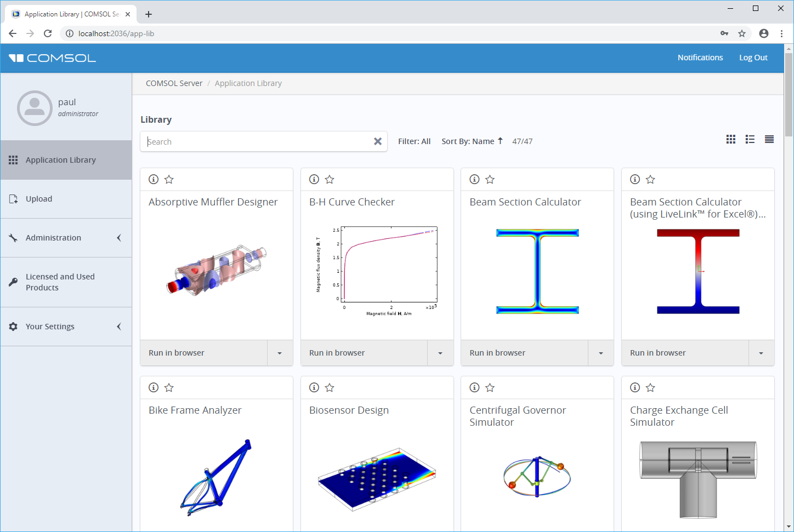Click the Centrifugal Governor Simulator thumbnail

(x=537, y=477)
